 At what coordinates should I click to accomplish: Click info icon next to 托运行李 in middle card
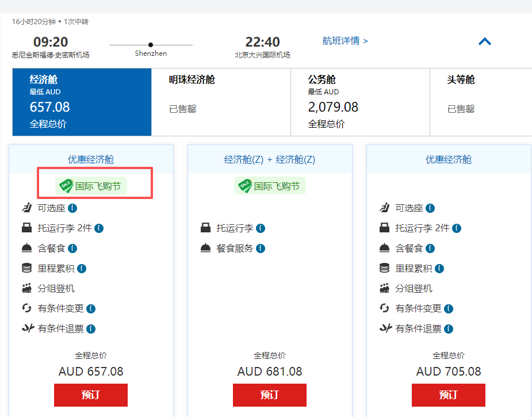[x=261, y=228]
